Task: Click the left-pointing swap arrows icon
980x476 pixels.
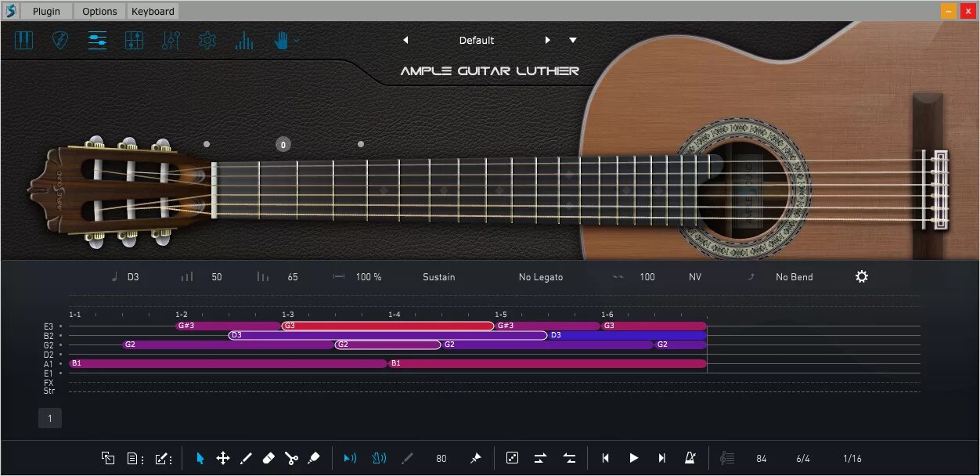Action: 569,459
